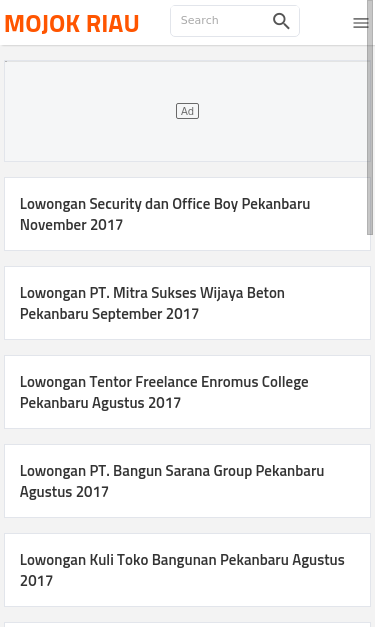Open Kuli Toko Bangunan Pekanbaru post

pyautogui.click(x=188, y=570)
